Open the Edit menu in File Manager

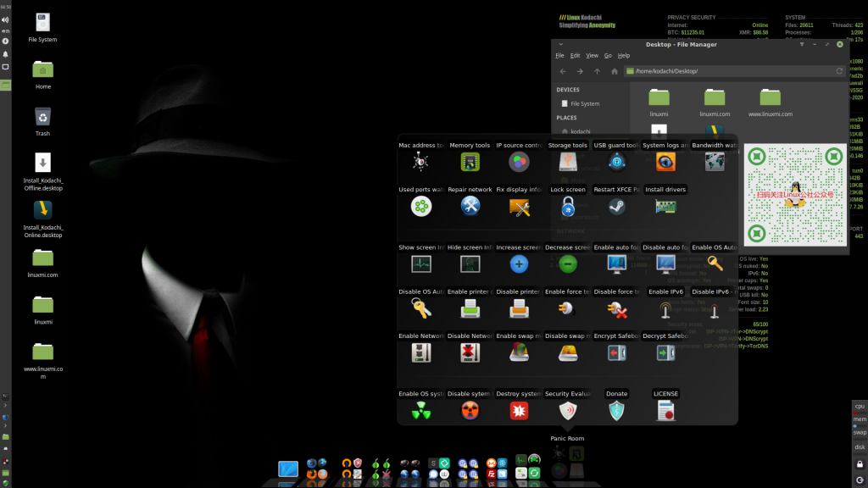(576, 55)
